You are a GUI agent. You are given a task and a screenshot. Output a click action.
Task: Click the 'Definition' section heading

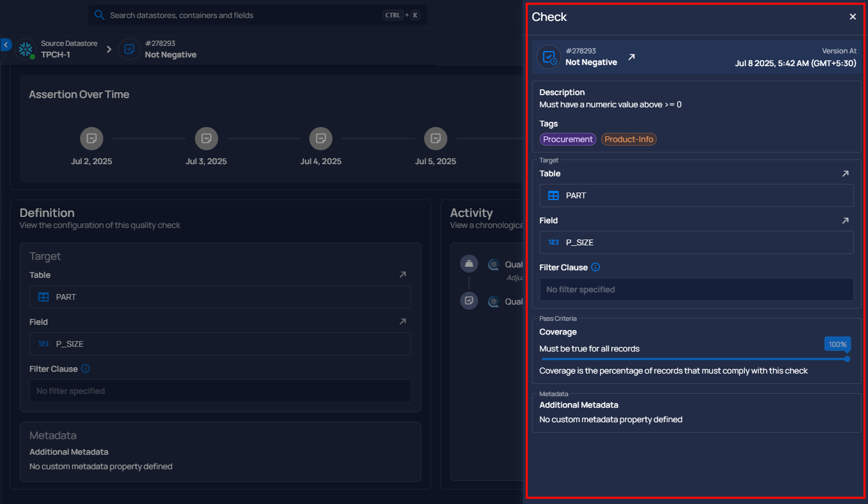click(x=47, y=213)
